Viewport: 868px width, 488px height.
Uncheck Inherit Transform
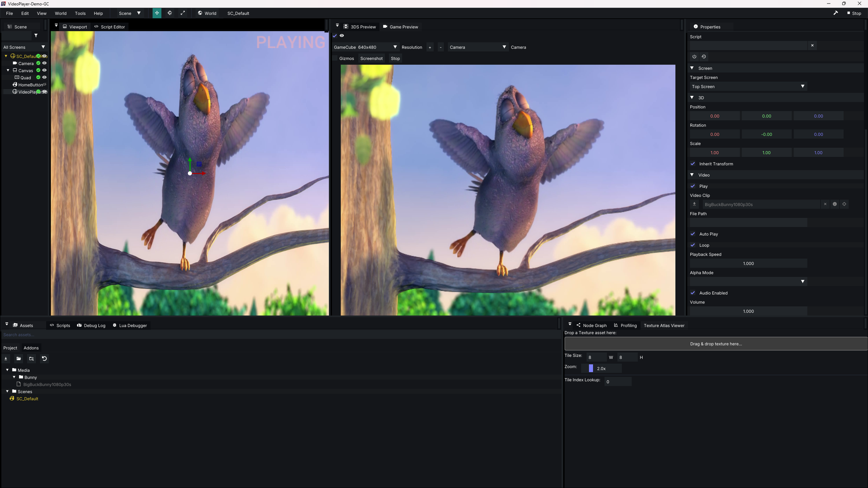(x=693, y=164)
